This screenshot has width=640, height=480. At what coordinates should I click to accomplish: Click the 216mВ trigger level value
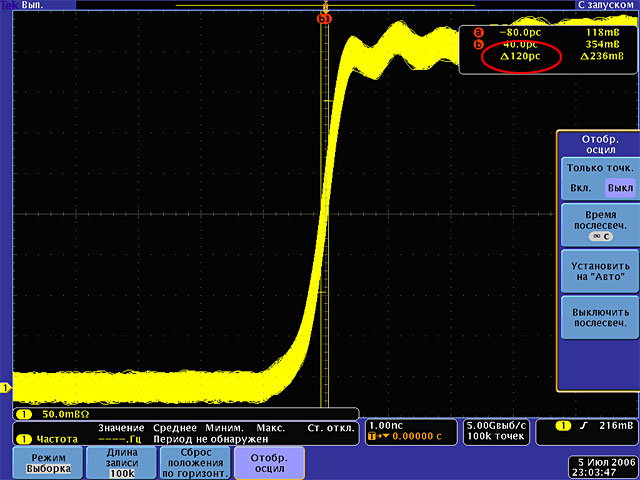point(616,426)
